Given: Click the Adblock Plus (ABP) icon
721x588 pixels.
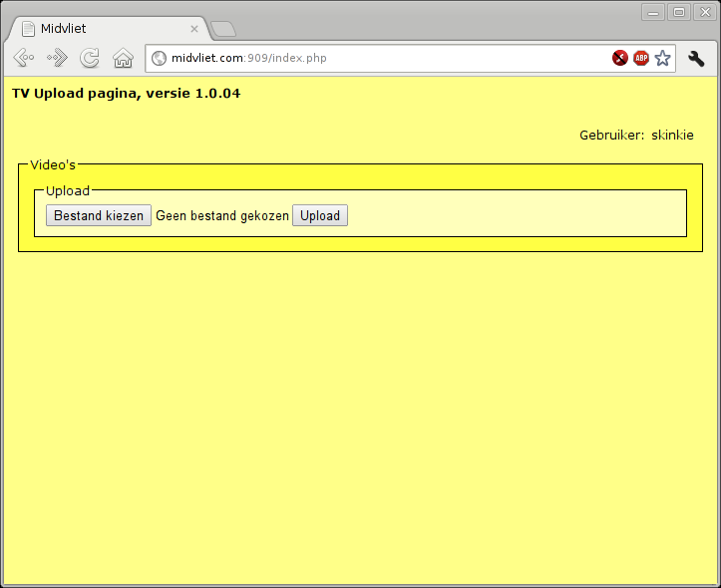Looking at the screenshot, I should coord(641,58).
